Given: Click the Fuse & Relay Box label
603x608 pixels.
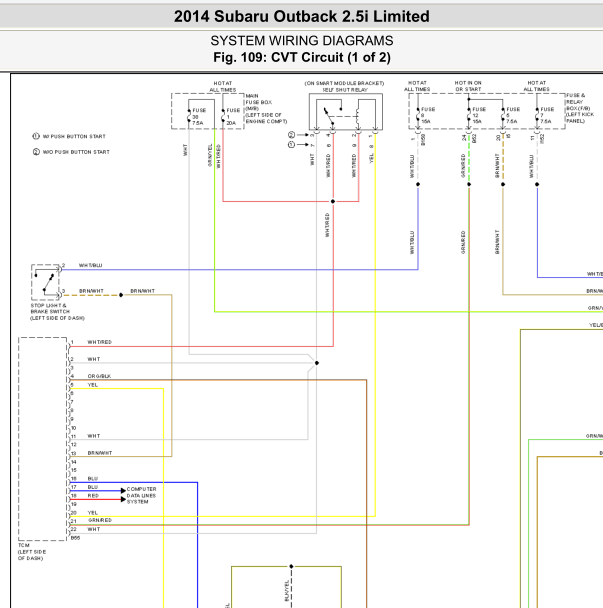Looking at the screenshot, I should coord(580,108).
